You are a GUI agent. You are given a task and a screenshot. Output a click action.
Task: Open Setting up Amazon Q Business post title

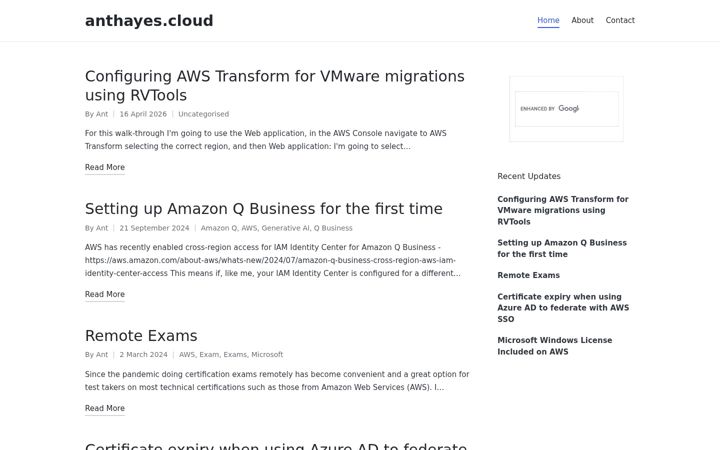264,208
